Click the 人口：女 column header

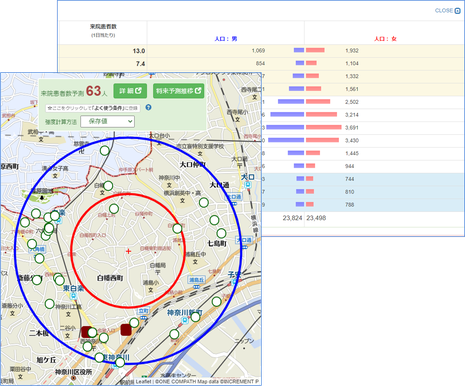385,39
